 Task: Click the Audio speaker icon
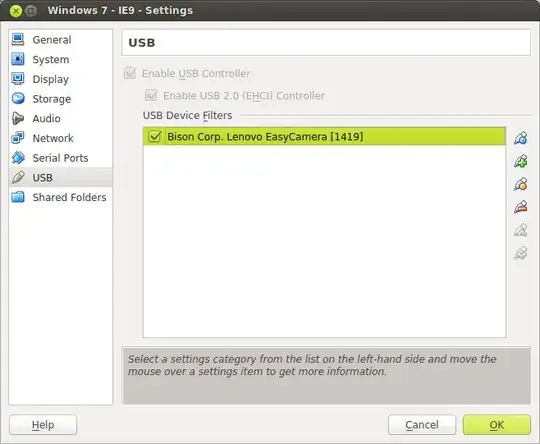pyautogui.click(x=18, y=118)
